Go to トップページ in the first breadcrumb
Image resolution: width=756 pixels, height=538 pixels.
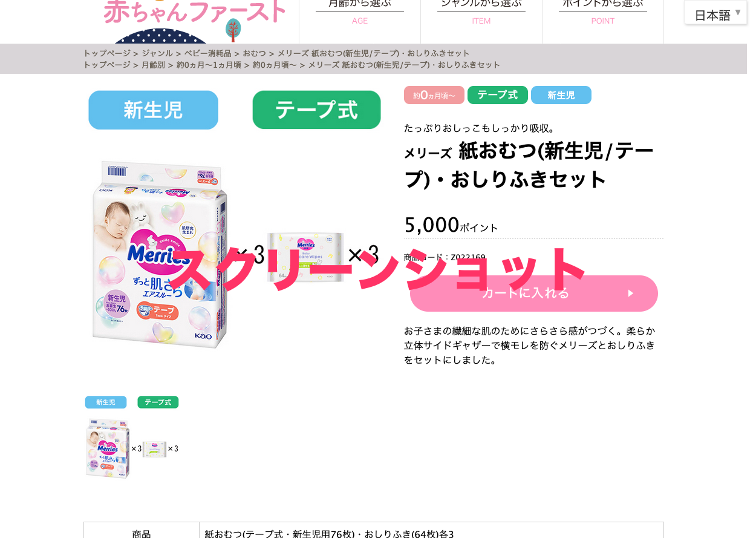[x=106, y=53]
